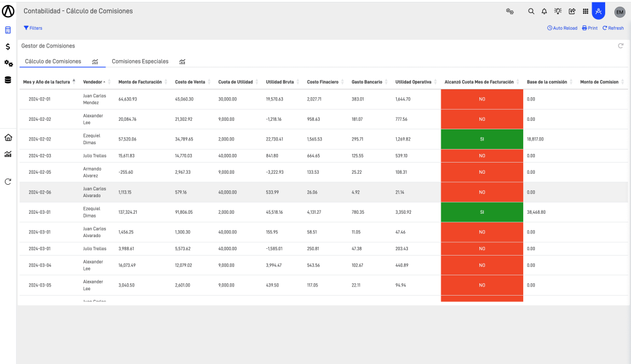Image resolution: width=631 pixels, height=364 pixels.
Task: Open the Filters panel
Action: [33, 28]
